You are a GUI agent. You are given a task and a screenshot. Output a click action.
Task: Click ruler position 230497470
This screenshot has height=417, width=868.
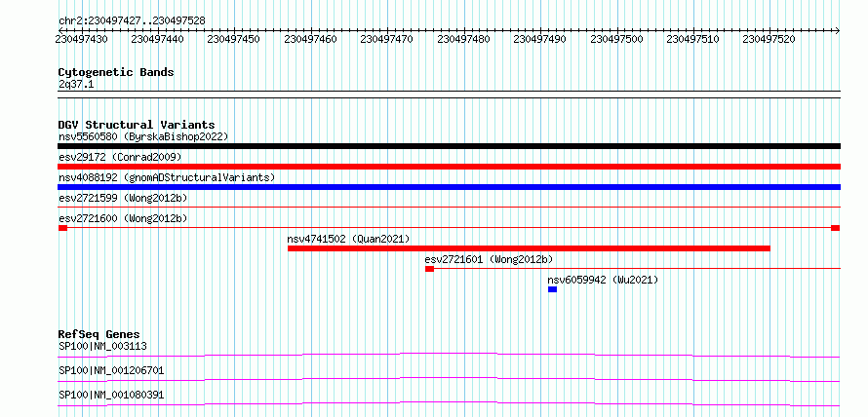click(x=386, y=39)
